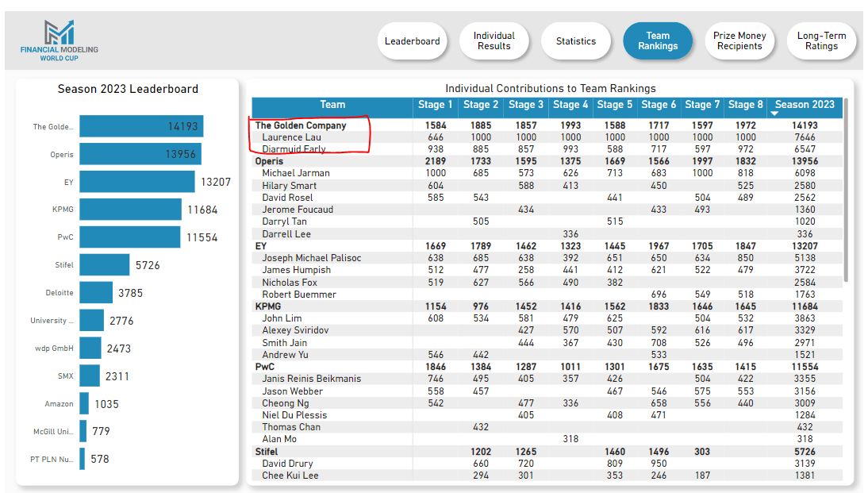Sort by Stage 7 column header

702,105
